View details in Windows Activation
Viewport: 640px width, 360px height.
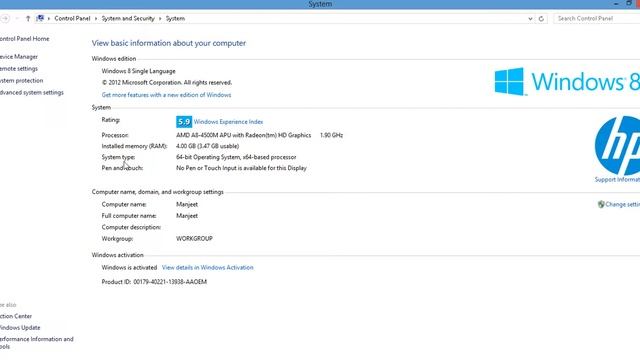coord(207,267)
